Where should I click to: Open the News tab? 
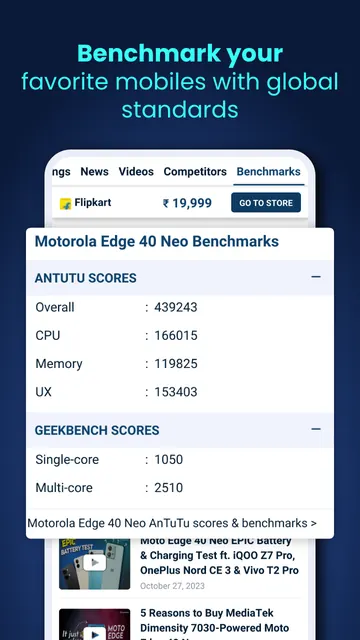pyautogui.click(x=94, y=171)
